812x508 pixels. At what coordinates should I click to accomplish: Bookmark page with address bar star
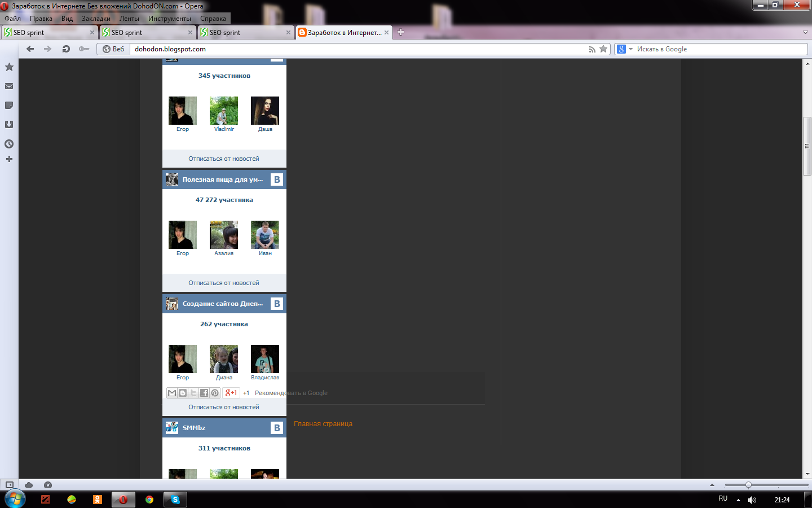point(603,49)
